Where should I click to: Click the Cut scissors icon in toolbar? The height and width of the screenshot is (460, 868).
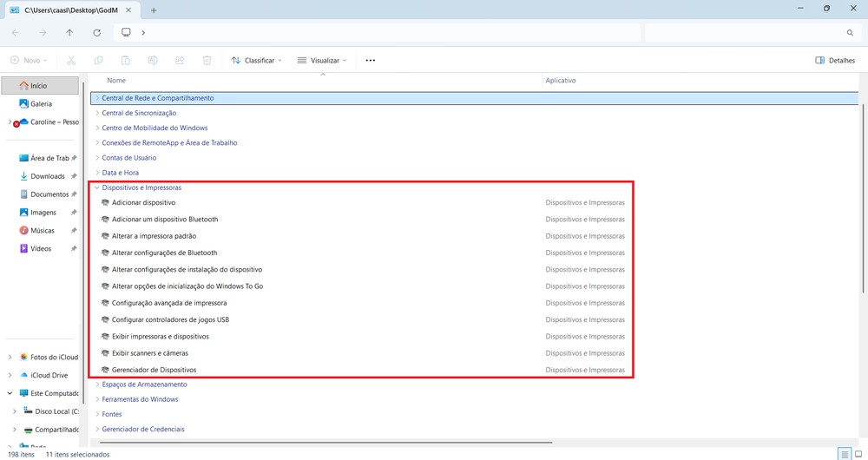tap(71, 61)
